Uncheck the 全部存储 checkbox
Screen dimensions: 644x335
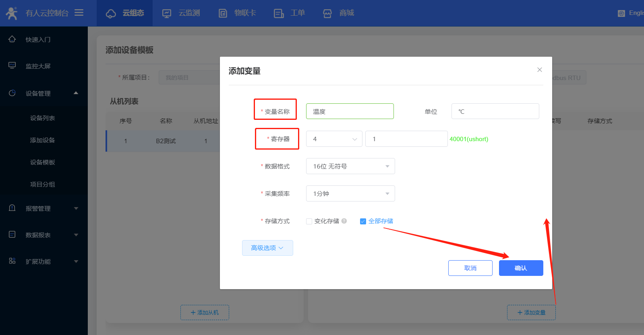tap(363, 221)
